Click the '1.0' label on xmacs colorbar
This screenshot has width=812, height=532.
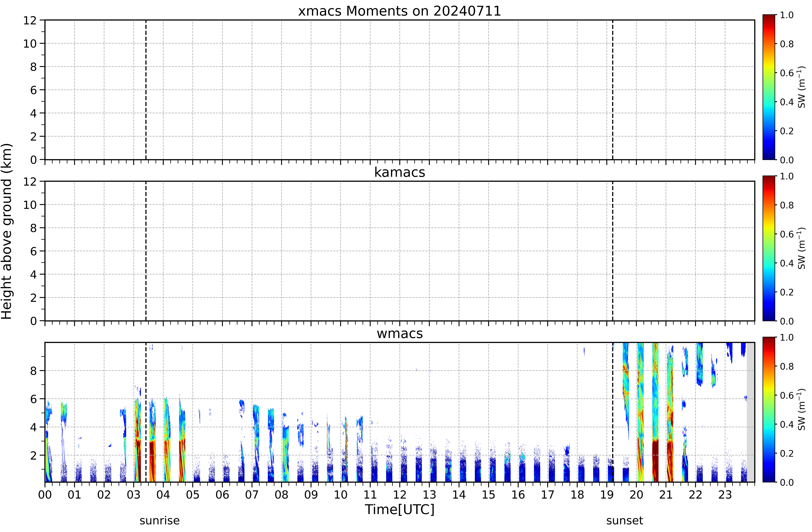787,15
